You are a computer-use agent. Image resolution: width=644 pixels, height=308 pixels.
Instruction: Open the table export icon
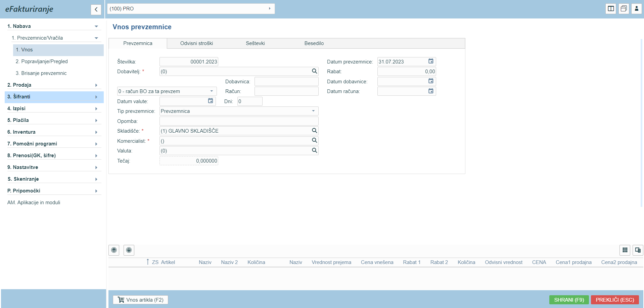pyautogui.click(x=638, y=250)
